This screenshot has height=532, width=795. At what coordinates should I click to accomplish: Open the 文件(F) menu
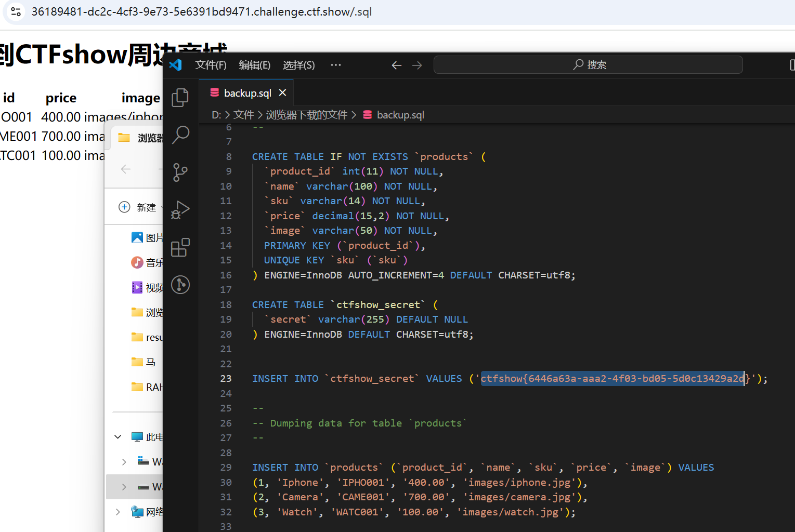pyautogui.click(x=210, y=65)
